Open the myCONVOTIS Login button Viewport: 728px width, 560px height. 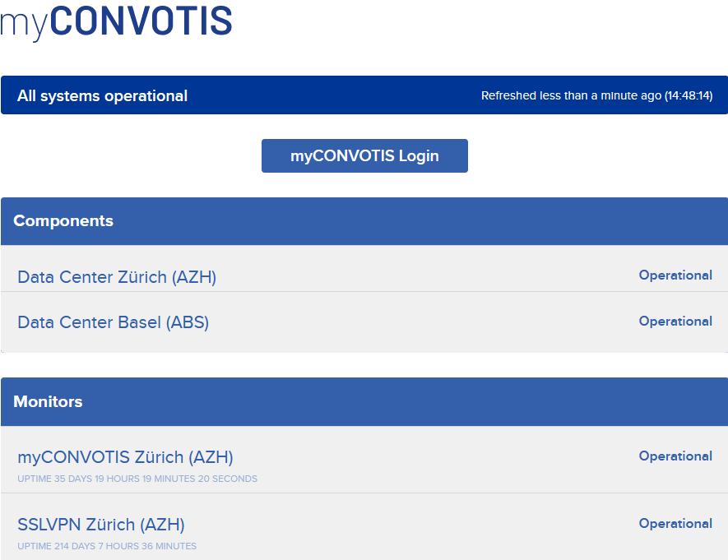364,156
